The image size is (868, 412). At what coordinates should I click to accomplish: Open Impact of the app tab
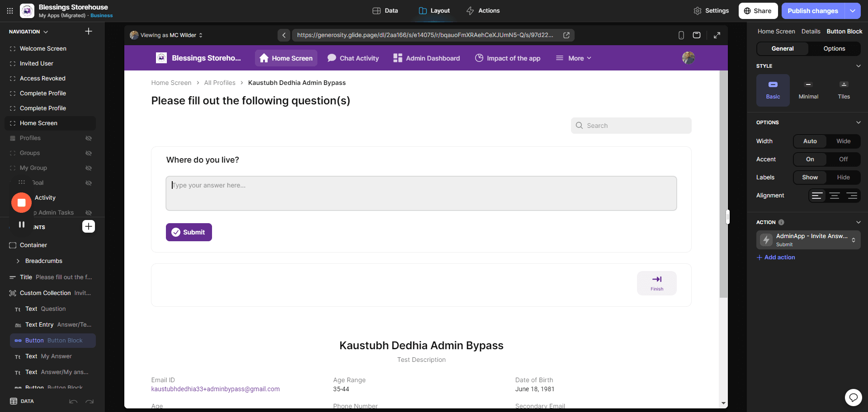pos(508,58)
